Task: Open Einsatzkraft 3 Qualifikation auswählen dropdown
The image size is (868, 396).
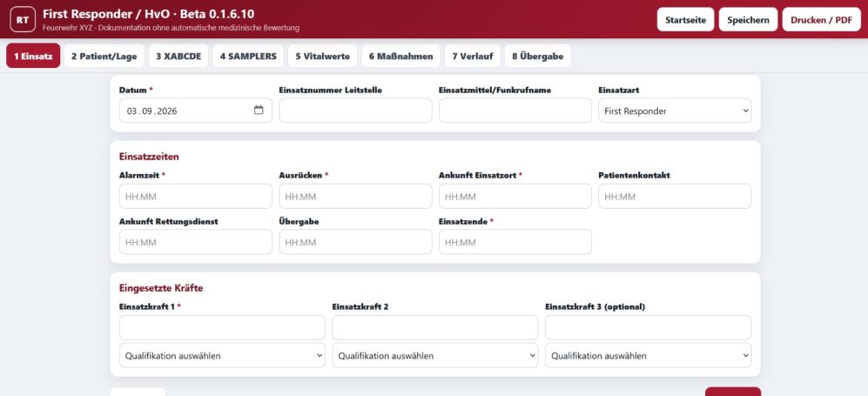Action: tap(649, 355)
